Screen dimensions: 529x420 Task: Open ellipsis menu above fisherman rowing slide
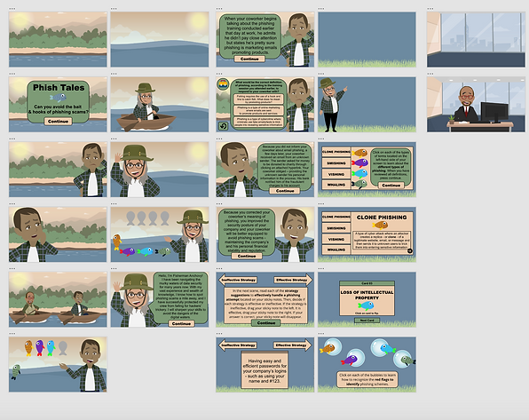(x=114, y=74)
